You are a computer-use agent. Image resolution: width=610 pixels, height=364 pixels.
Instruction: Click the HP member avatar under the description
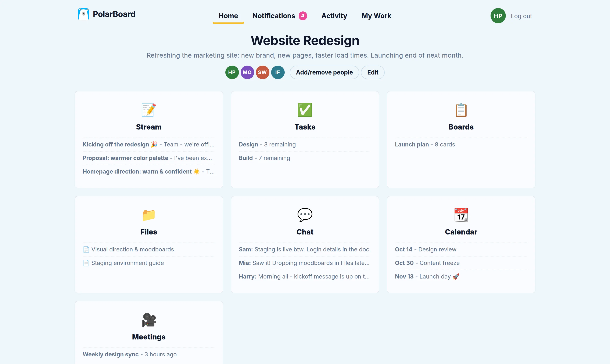coord(232,72)
